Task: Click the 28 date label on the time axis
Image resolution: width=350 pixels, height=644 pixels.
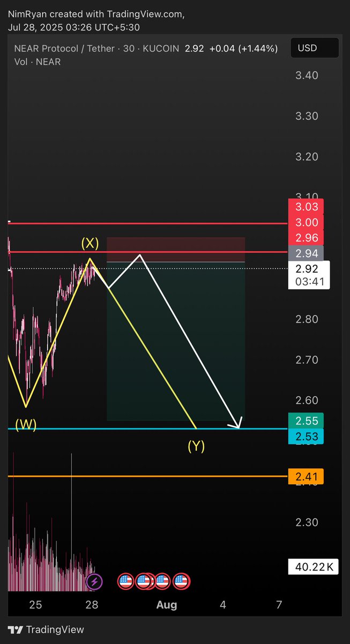Action: point(92,605)
